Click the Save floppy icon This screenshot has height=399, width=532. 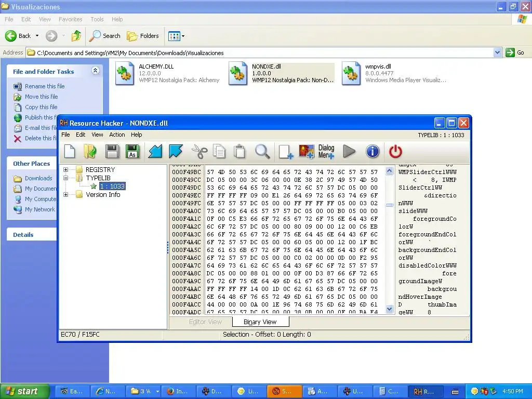[112, 151]
